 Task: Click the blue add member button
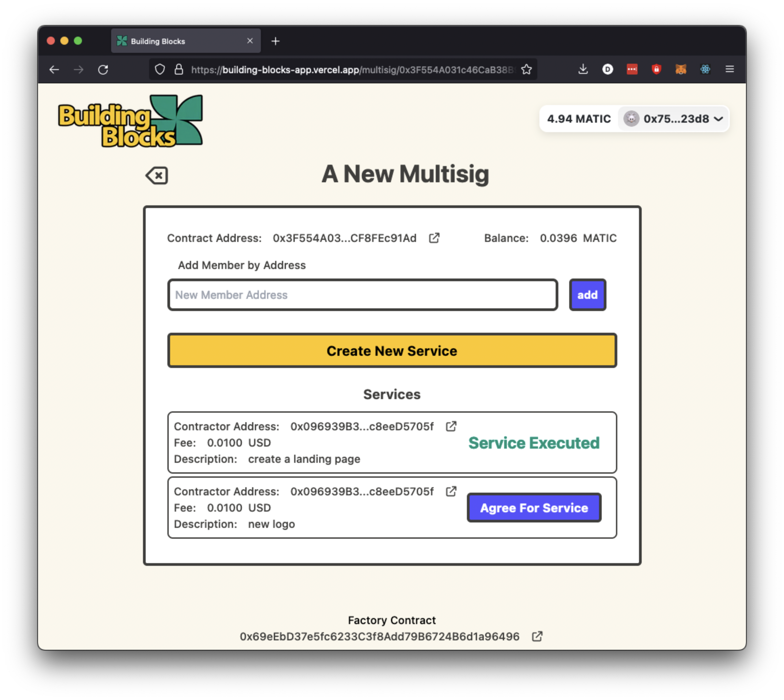coord(587,295)
